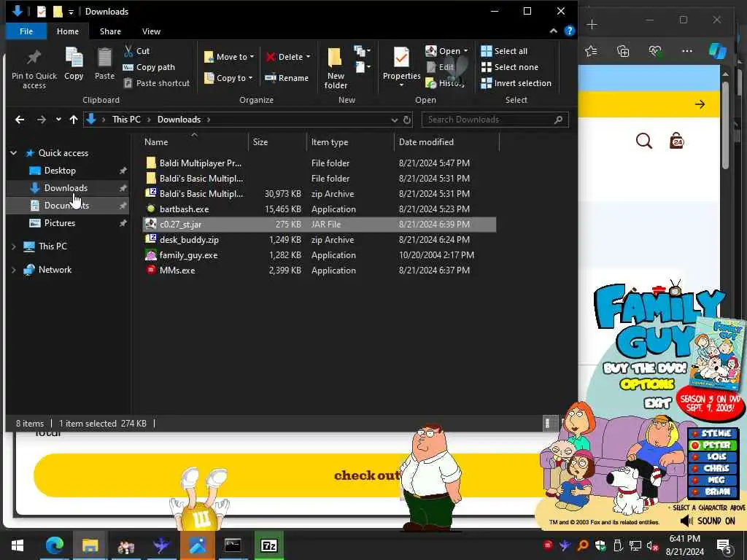Create a New folder
This screenshot has height=560, width=747.
tap(336, 68)
